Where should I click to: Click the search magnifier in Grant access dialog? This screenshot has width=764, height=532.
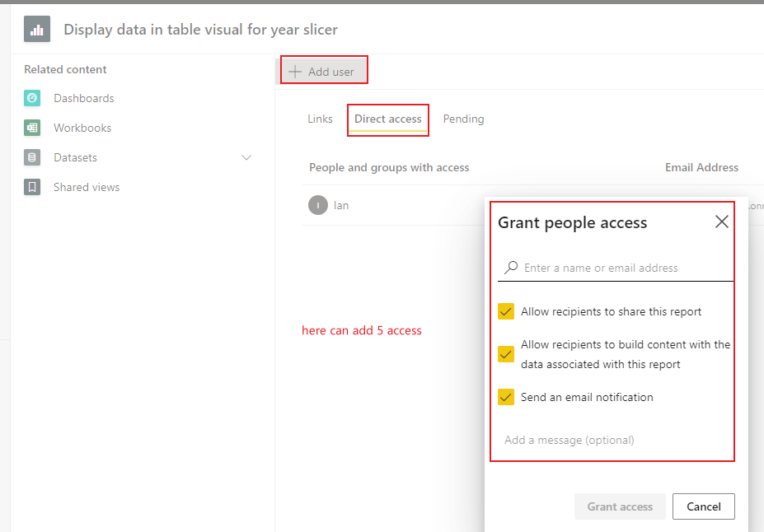(x=509, y=268)
